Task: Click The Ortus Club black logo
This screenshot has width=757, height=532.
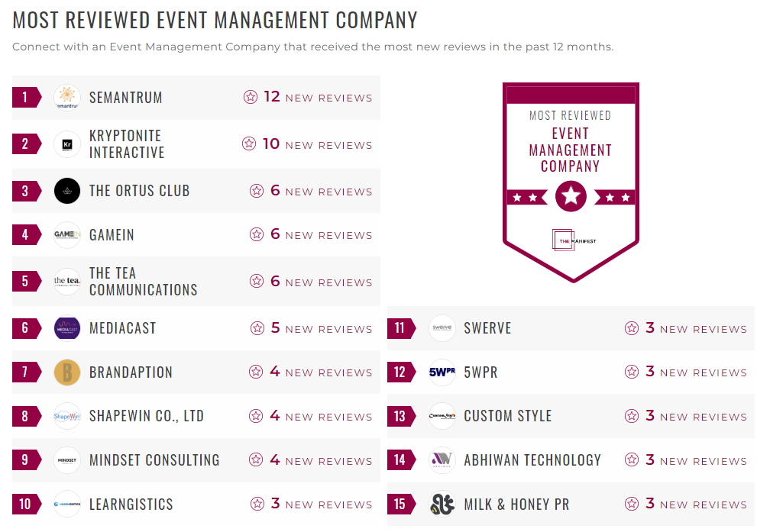Action: (67, 191)
